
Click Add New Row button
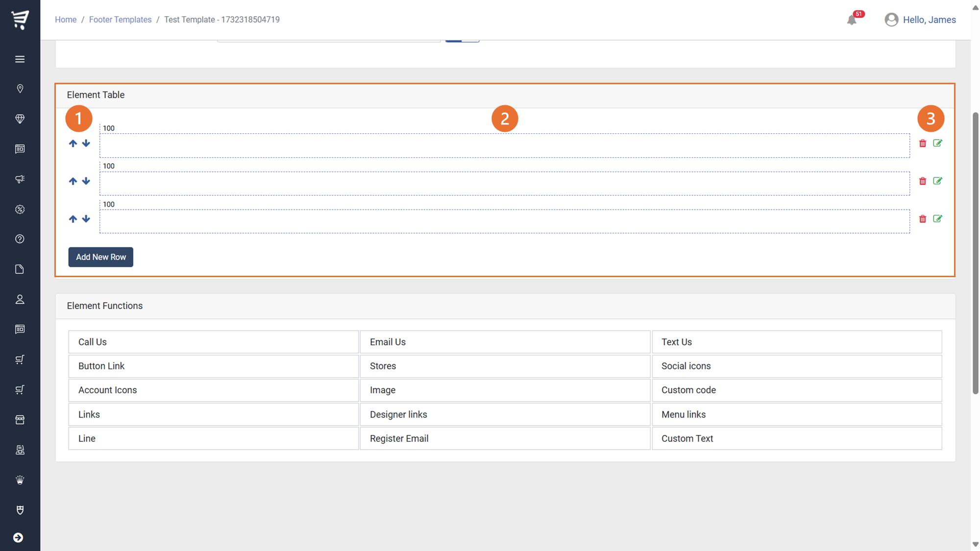[100, 257]
